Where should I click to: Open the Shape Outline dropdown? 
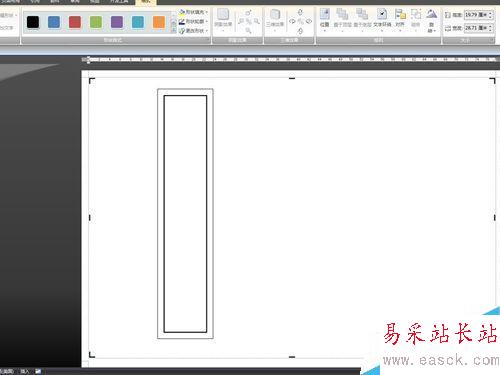coord(193,21)
